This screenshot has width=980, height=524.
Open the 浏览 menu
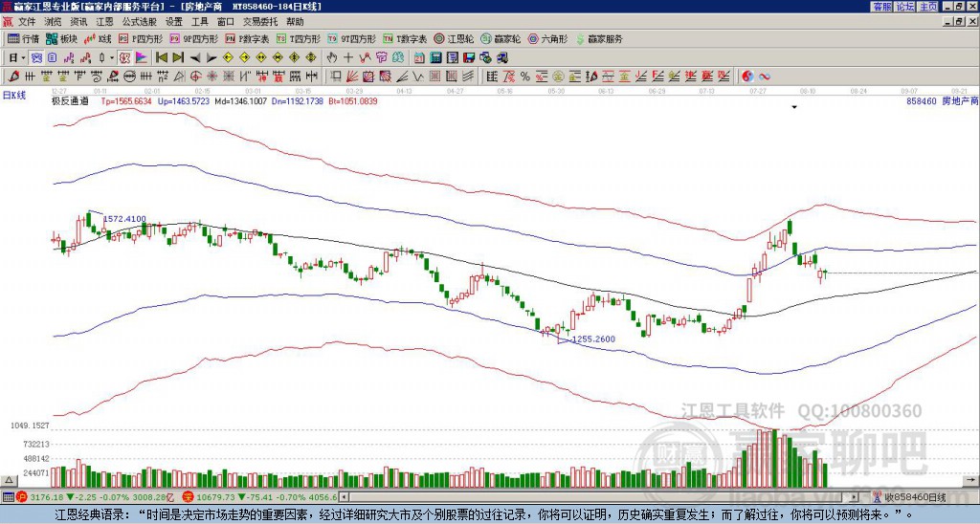pyautogui.click(x=53, y=22)
